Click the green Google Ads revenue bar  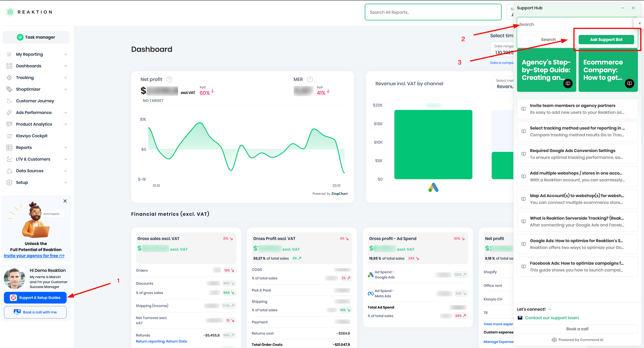pos(433,144)
